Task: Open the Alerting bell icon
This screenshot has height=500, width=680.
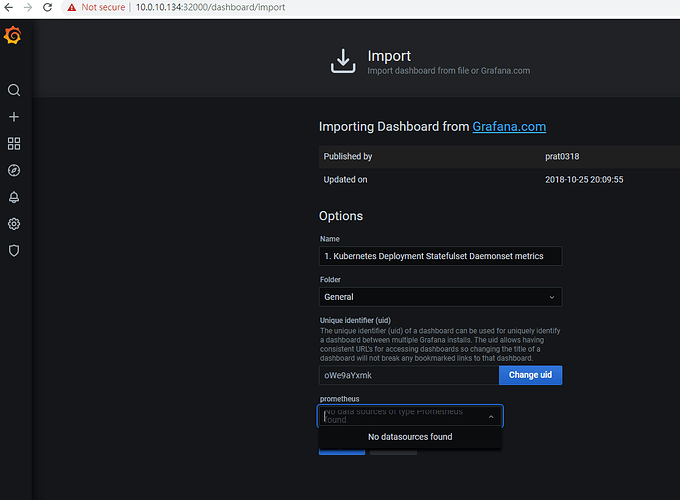Action: pyautogui.click(x=14, y=197)
